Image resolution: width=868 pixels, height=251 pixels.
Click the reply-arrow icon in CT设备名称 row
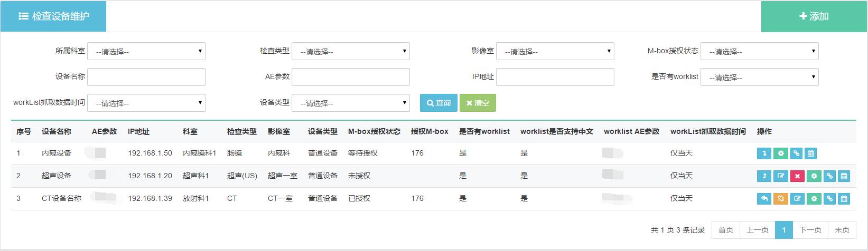pos(764,199)
